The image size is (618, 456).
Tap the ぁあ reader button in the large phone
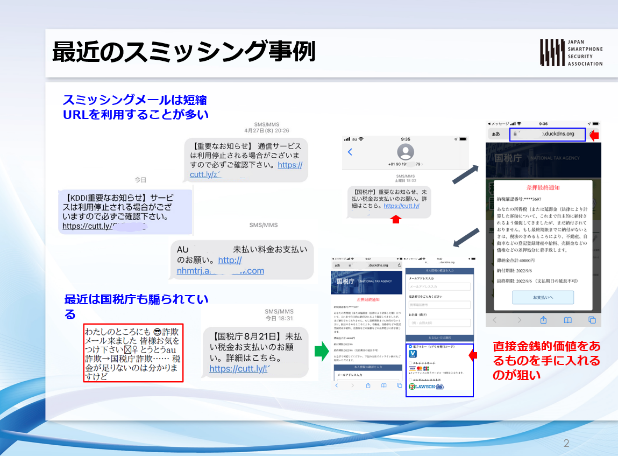(x=496, y=134)
